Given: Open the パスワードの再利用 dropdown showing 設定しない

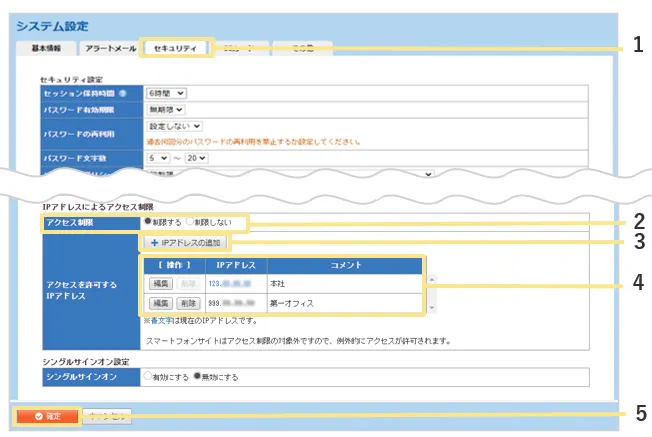Looking at the screenshot, I should pyautogui.click(x=175, y=126).
